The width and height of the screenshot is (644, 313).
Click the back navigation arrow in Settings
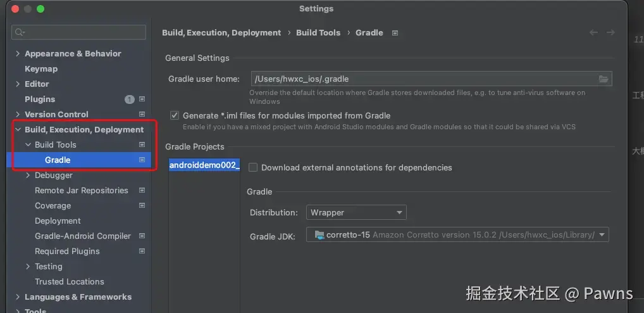[593, 32]
